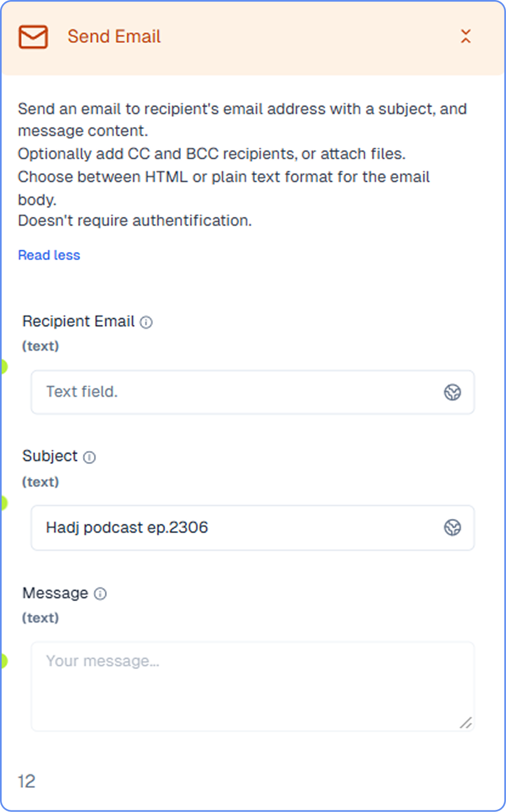The height and width of the screenshot is (812, 506).
Task: Select the green connector dot beside Message
Action: point(3,661)
